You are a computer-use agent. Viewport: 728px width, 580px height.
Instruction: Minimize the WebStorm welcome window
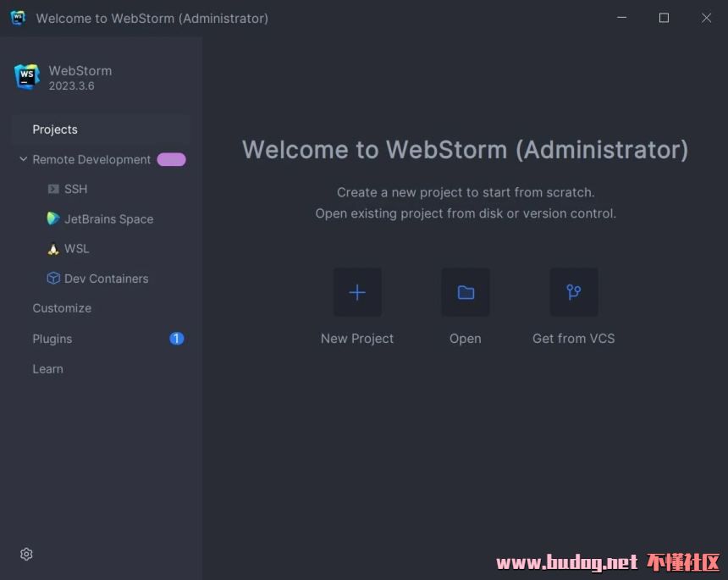click(x=621, y=18)
